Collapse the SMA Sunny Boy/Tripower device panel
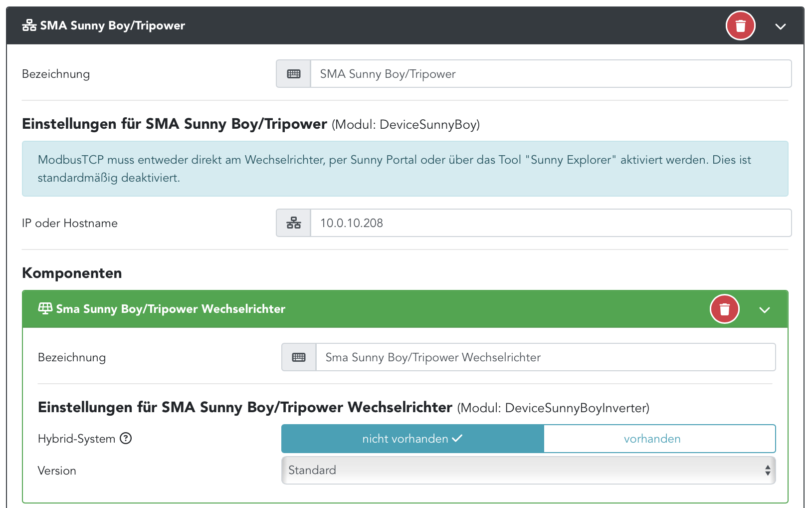Screen dimensions: 812x508 [x=781, y=26]
